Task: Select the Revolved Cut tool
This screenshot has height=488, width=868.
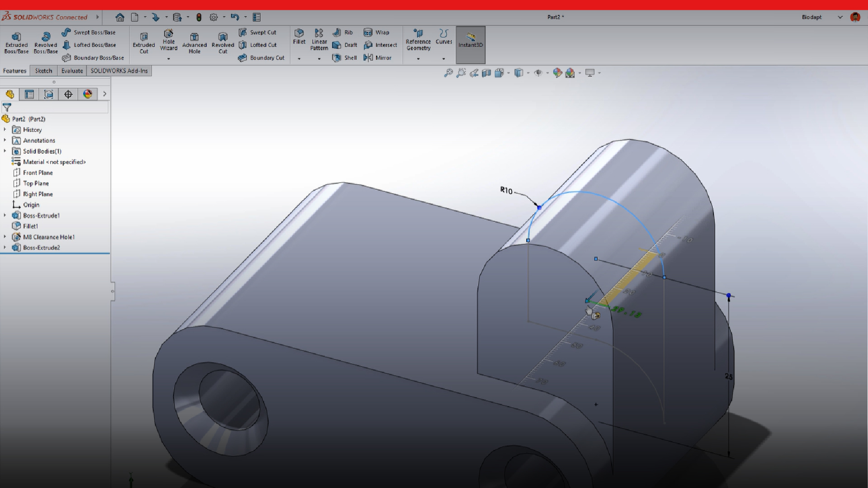Action: click(222, 42)
